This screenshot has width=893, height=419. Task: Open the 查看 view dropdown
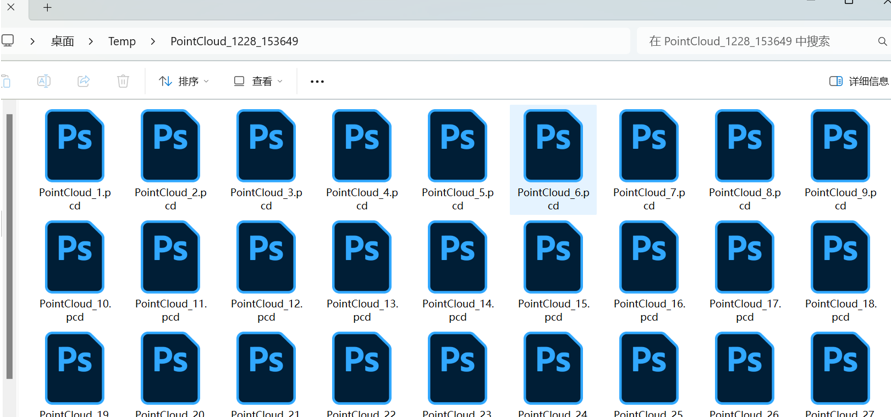pos(258,81)
